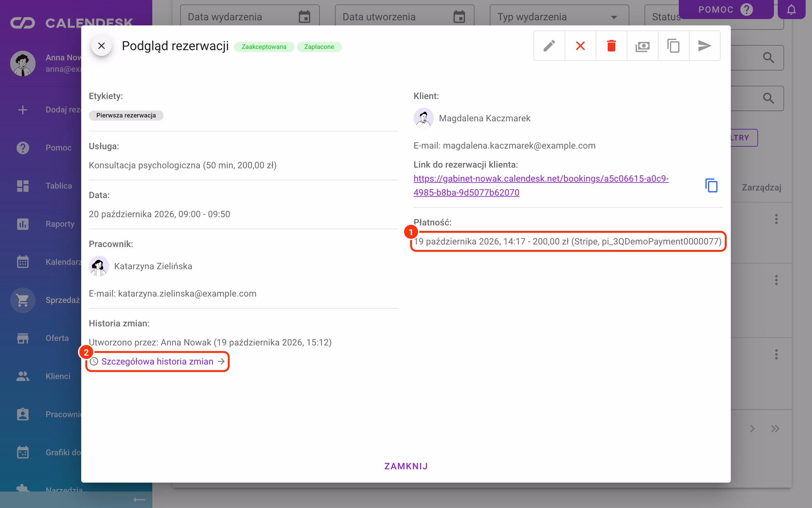The width and height of the screenshot is (812, 508).
Task: Click the Data utworzenia calendar icon
Action: click(x=459, y=17)
